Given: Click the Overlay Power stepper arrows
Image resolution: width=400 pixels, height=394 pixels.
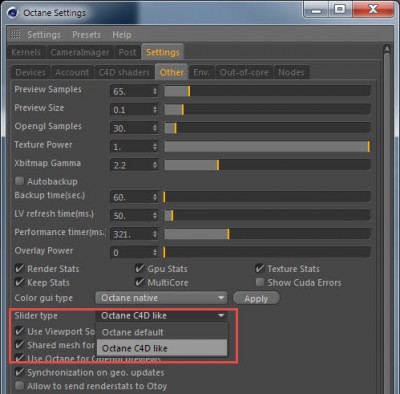Looking at the screenshot, I should tap(155, 252).
